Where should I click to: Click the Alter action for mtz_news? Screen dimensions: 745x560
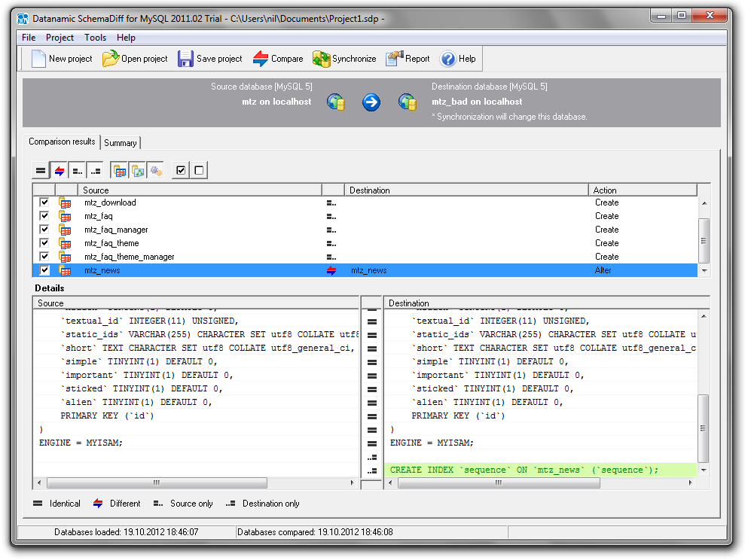coord(603,270)
